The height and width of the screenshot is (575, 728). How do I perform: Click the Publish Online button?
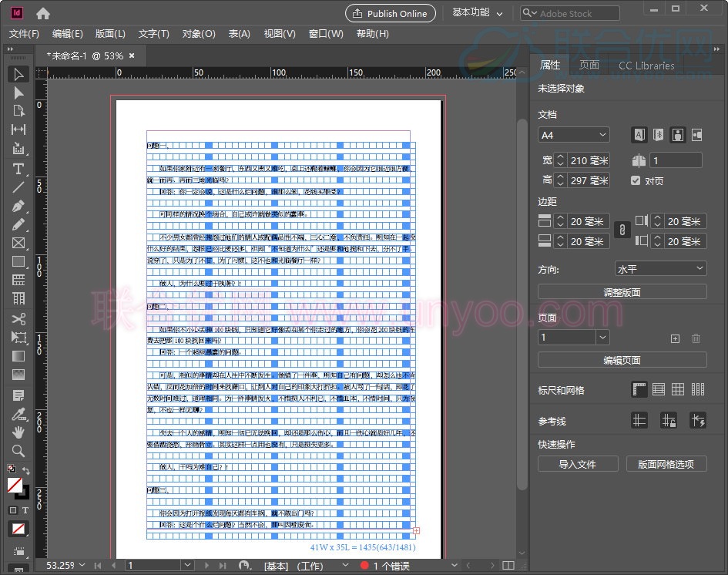click(391, 13)
